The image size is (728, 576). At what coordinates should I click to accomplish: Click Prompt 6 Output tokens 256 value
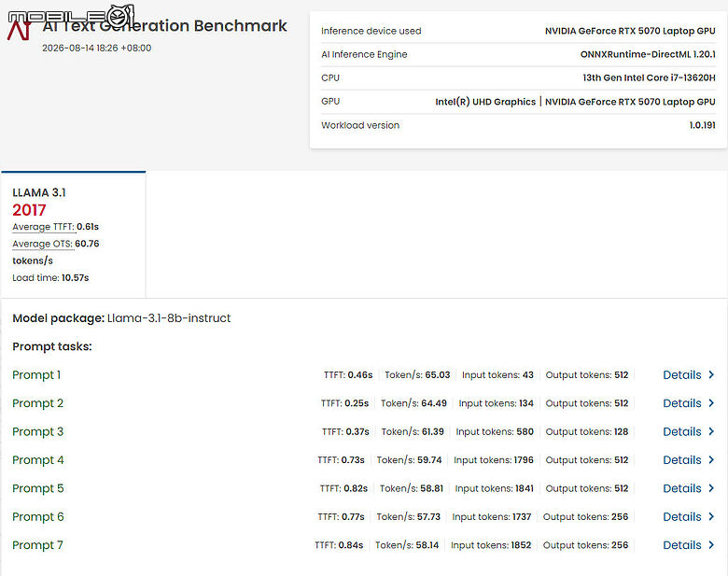tap(620, 516)
